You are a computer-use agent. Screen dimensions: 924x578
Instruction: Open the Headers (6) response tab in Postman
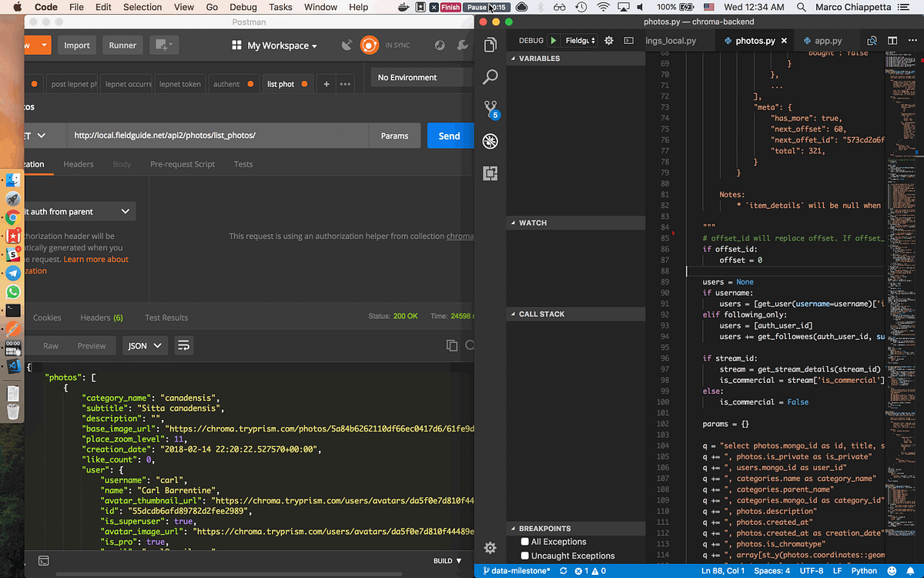101,317
